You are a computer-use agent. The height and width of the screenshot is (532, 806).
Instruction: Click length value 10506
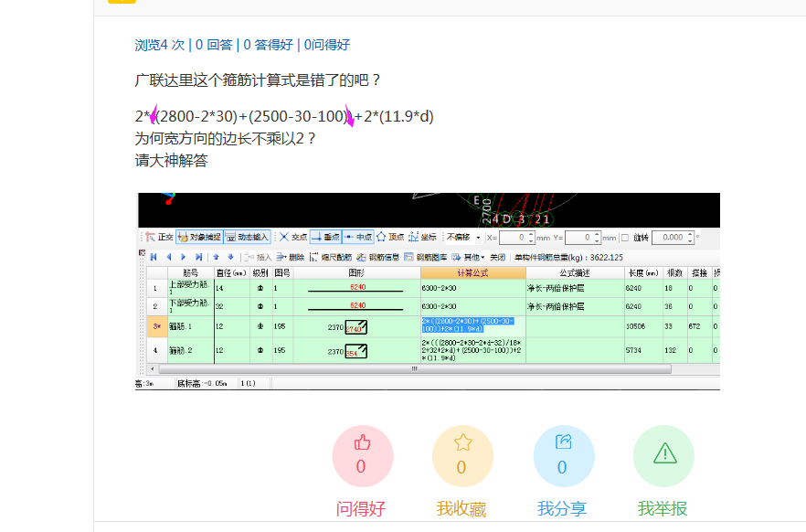click(635, 326)
